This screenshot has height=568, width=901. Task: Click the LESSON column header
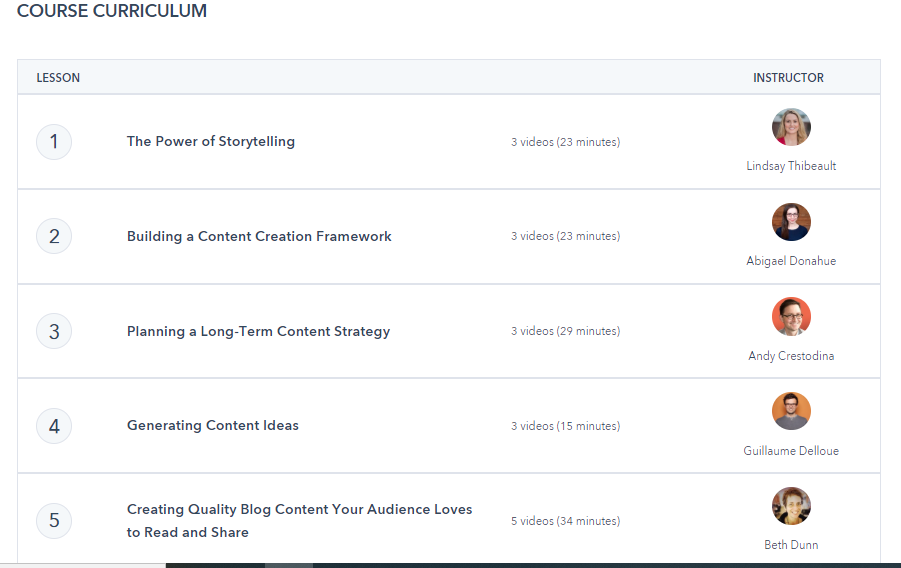[58, 78]
